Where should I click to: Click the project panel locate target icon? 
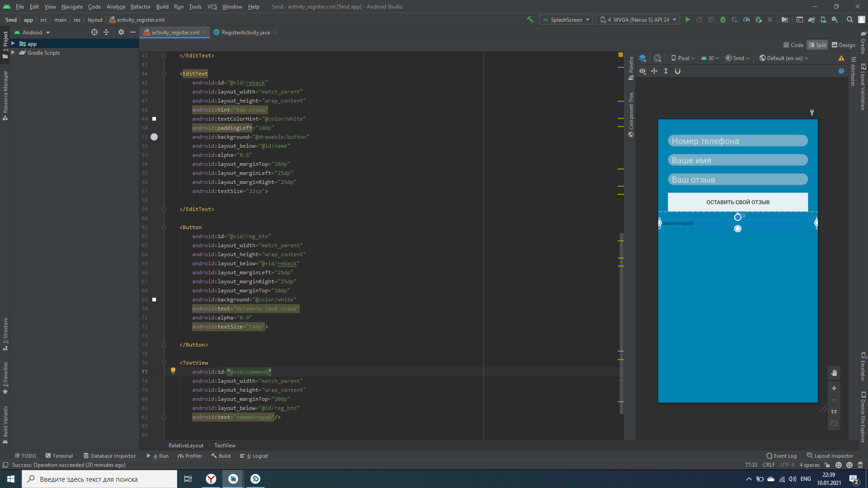click(94, 32)
